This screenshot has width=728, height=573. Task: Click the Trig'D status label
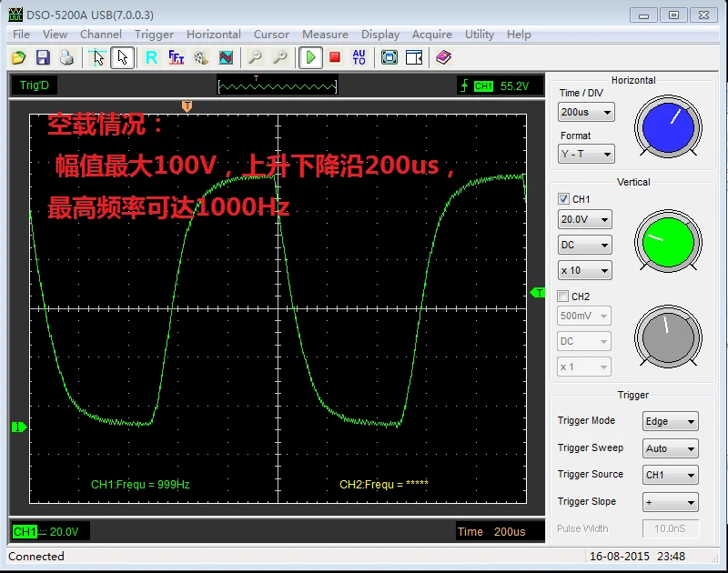pyautogui.click(x=34, y=85)
